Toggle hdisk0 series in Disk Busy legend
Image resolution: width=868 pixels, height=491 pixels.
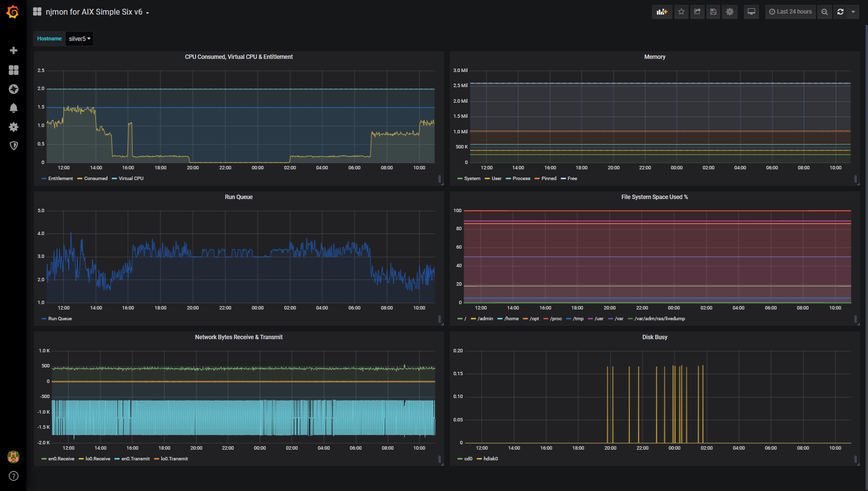coord(490,459)
